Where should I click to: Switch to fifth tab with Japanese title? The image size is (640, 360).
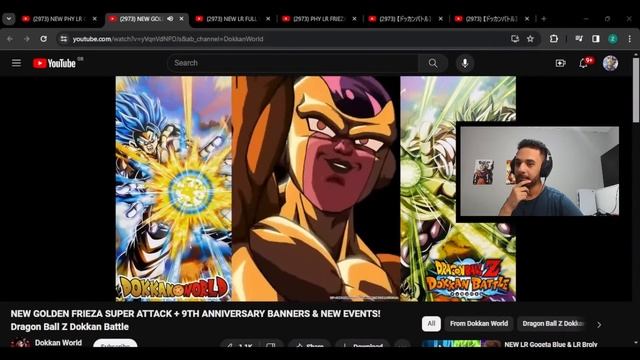[x=404, y=19]
